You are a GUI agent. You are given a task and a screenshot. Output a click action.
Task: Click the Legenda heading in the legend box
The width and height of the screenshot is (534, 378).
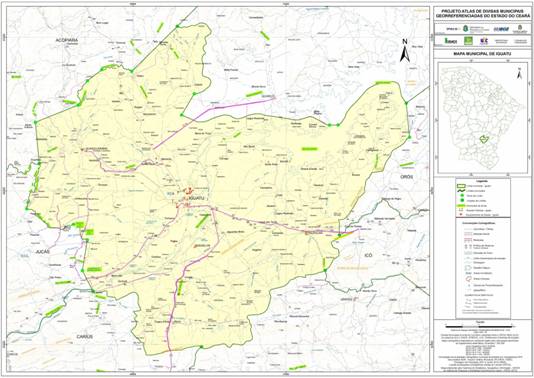tap(482, 182)
